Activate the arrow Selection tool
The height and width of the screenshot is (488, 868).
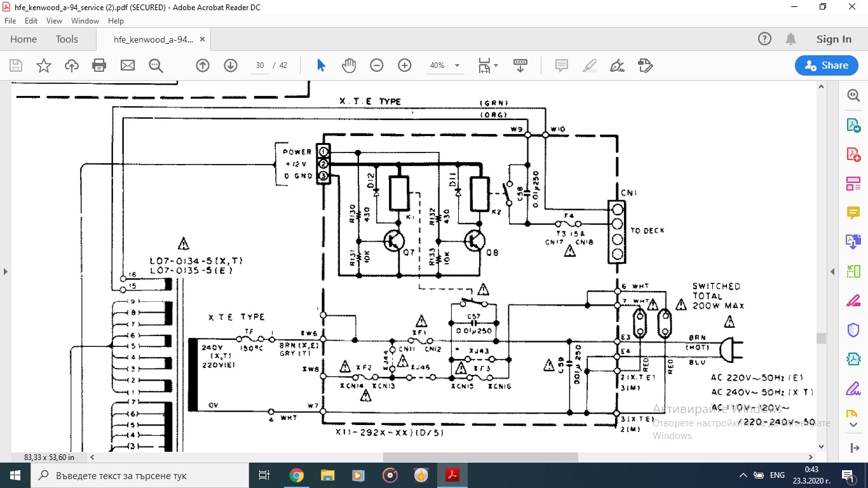click(x=321, y=65)
